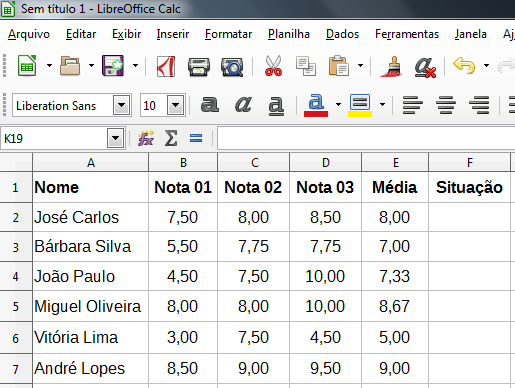
Task: Select column F header
Action: point(470,163)
